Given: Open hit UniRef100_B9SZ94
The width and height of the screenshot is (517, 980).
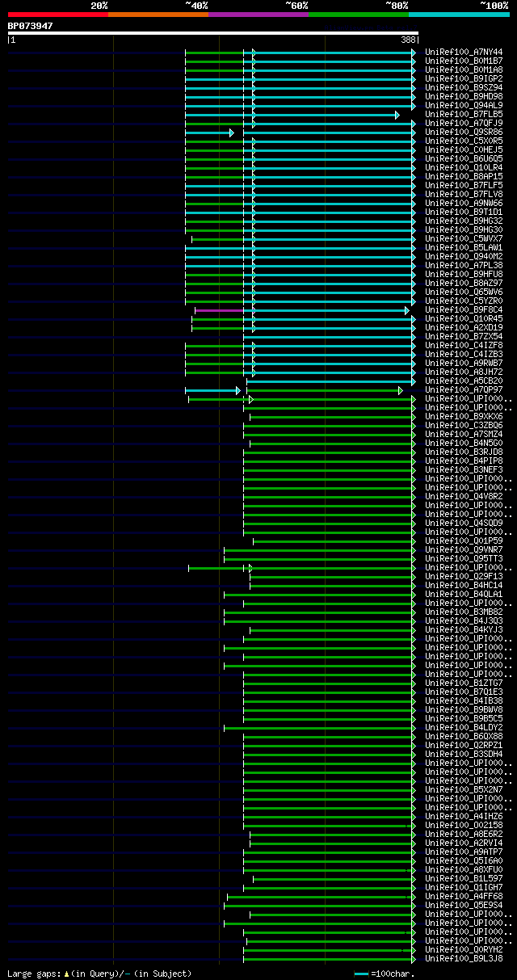Looking at the screenshot, I should (x=464, y=87).
